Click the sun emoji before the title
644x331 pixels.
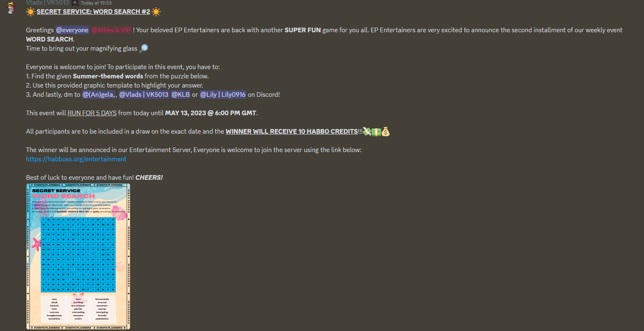point(31,12)
